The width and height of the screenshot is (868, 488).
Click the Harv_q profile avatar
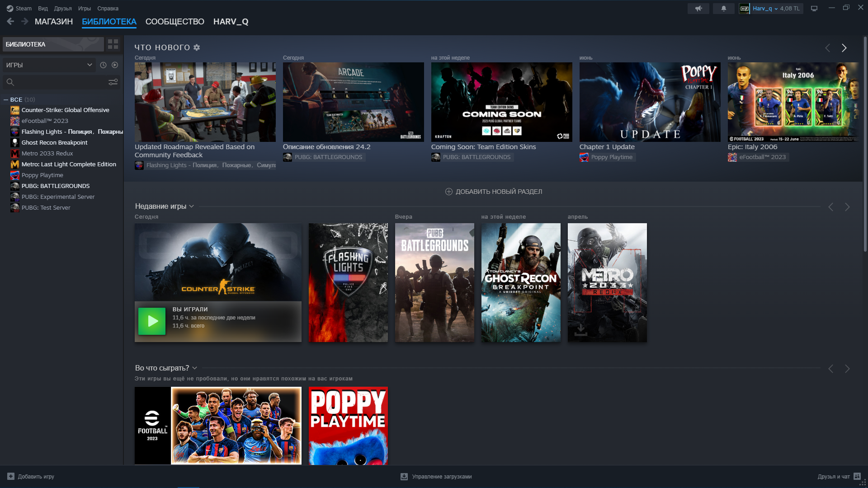744,8
